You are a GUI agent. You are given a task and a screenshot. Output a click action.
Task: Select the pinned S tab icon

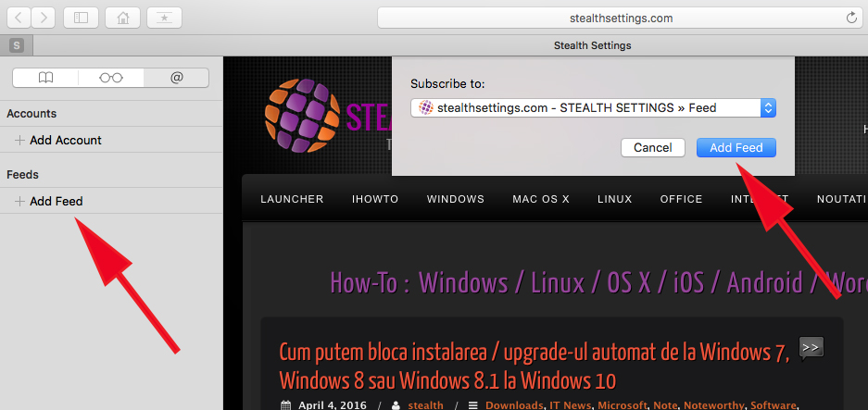click(x=17, y=45)
